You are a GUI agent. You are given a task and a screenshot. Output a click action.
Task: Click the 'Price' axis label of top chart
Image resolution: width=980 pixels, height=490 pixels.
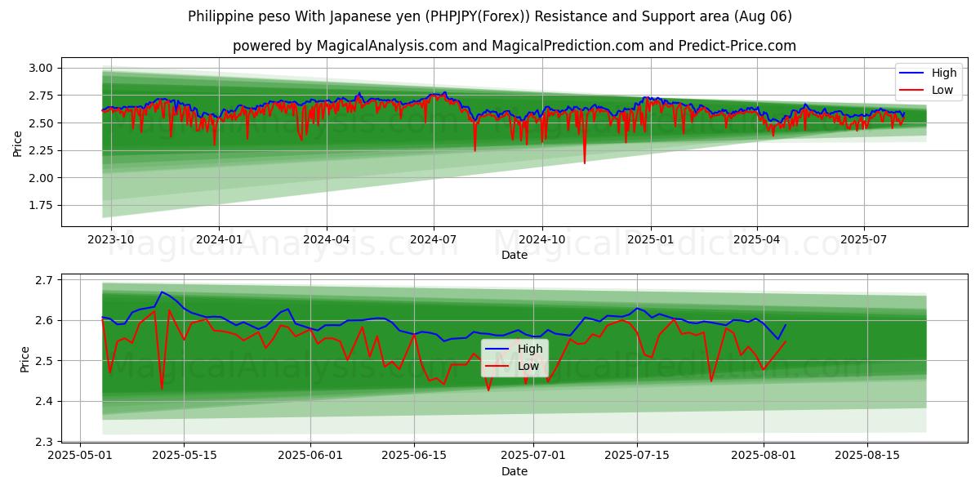pyautogui.click(x=18, y=143)
